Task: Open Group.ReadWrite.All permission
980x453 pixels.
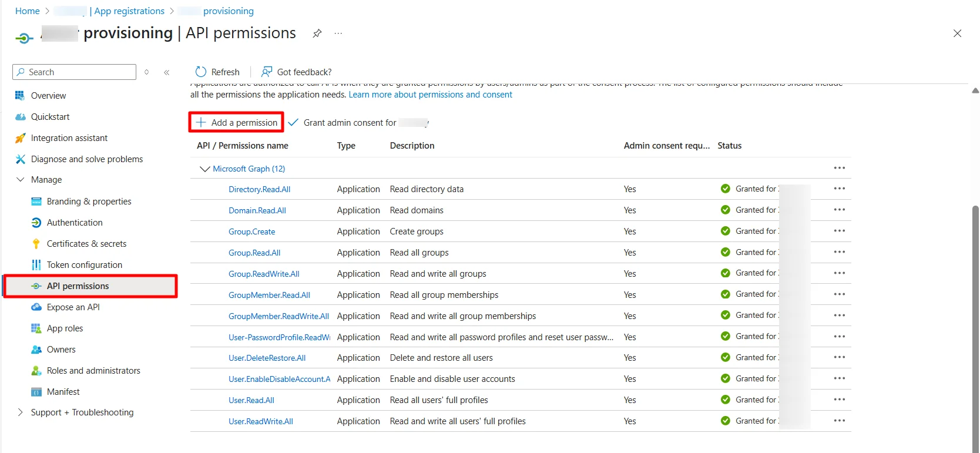Action: pyautogui.click(x=264, y=274)
